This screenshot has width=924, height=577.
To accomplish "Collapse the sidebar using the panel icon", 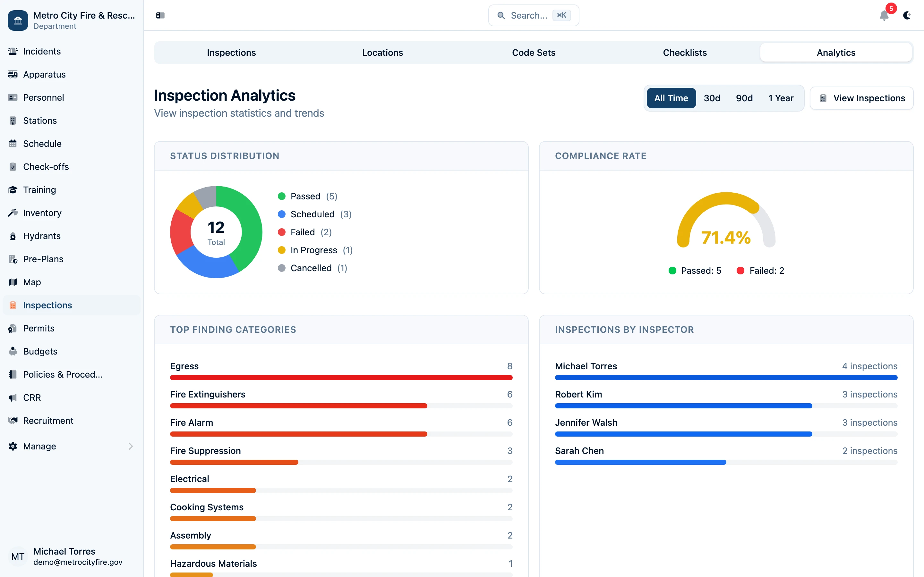I will [x=160, y=15].
